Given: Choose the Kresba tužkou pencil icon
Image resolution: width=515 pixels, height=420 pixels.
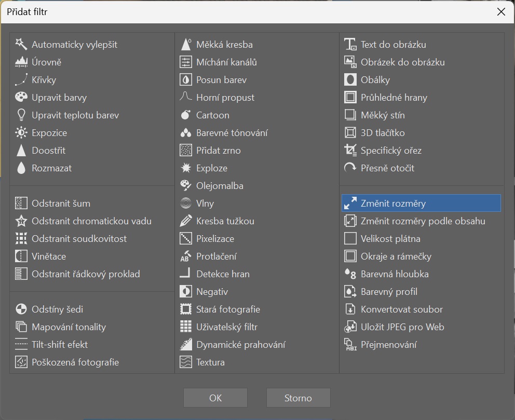Looking at the screenshot, I should (x=186, y=221).
